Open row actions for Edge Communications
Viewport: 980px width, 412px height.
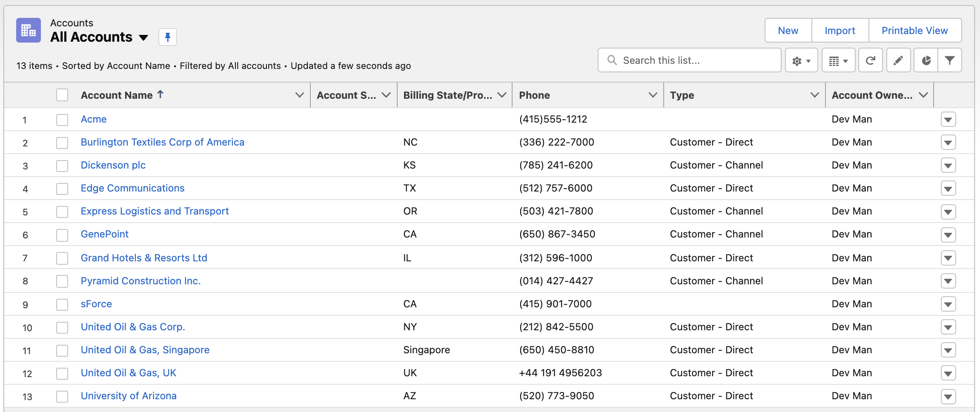[x=948, y=189]
